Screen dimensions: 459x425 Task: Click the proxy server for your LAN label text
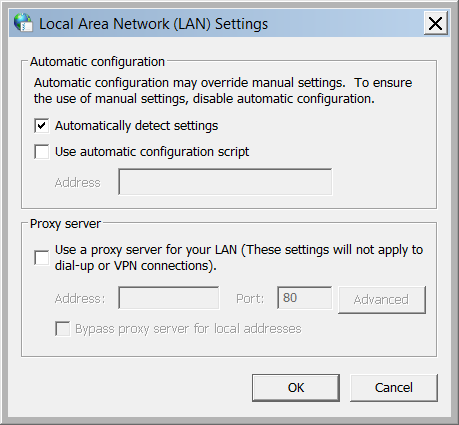coord(239,258)
